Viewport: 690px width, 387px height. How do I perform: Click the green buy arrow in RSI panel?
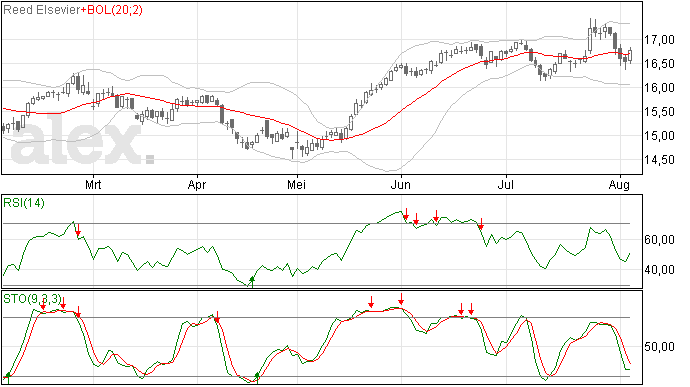tap(252, 281)
